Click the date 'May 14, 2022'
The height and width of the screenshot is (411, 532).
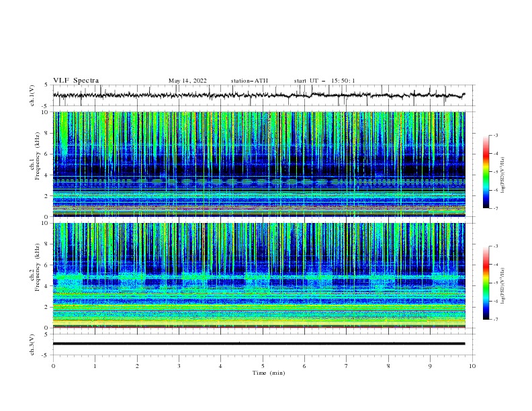(187, 81)
